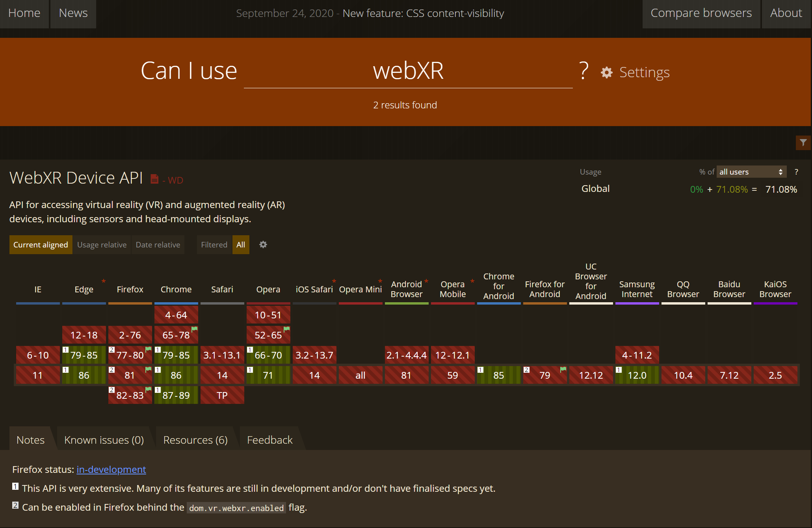Open the Known issues (0) tab

pyautogui.click(x=104, y=440)
